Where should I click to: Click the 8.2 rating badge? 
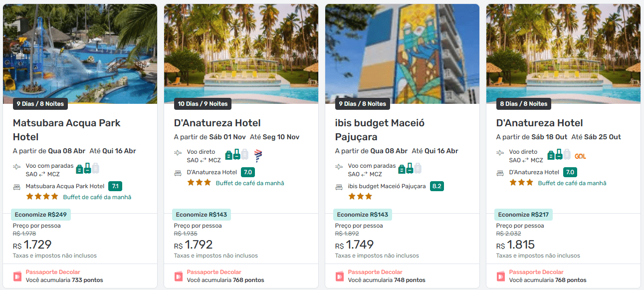pos(436,186)
